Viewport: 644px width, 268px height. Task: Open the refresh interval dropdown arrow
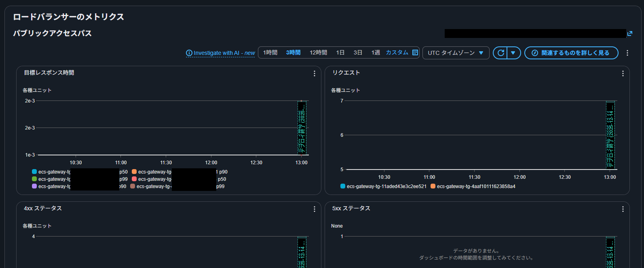tap(513, 53)
